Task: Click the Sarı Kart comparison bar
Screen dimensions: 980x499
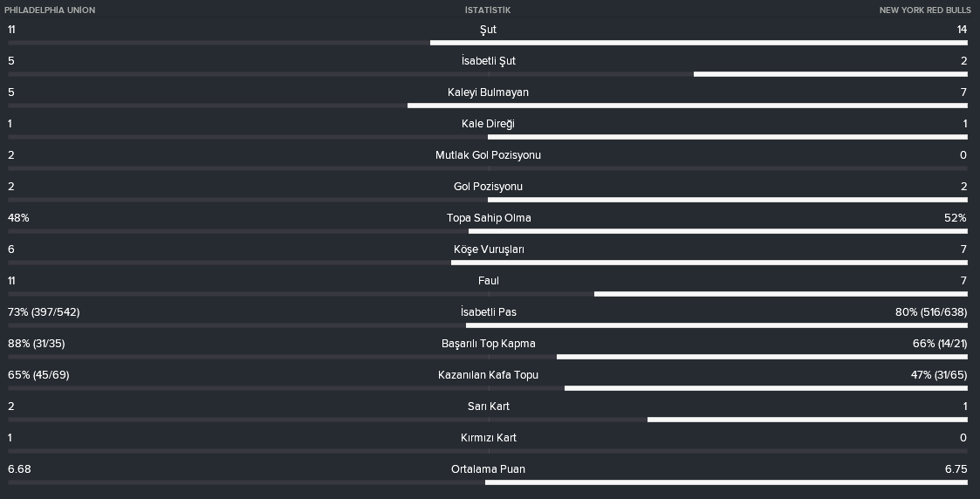Action: [x=488, y=420]
